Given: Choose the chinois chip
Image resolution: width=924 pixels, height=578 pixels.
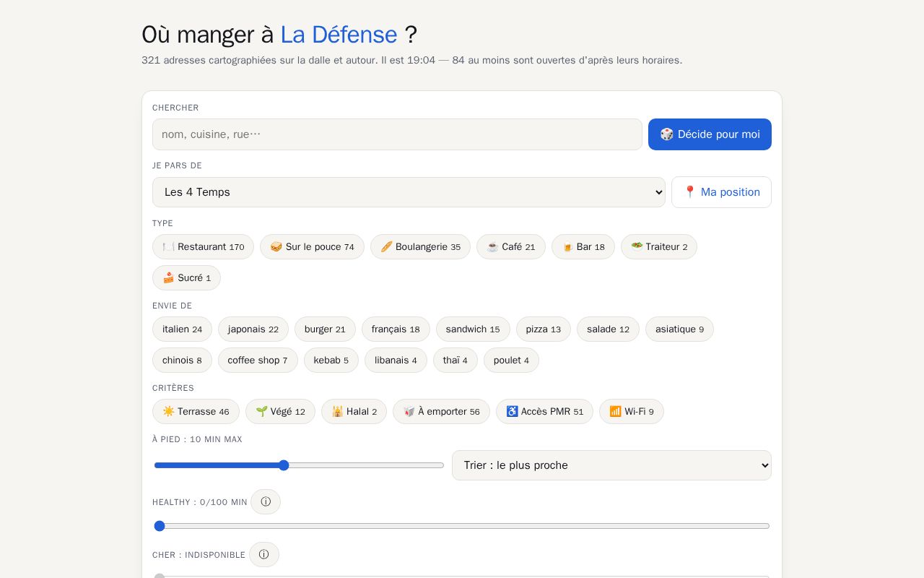Looking at the screenshot, I should coord(182,361).
